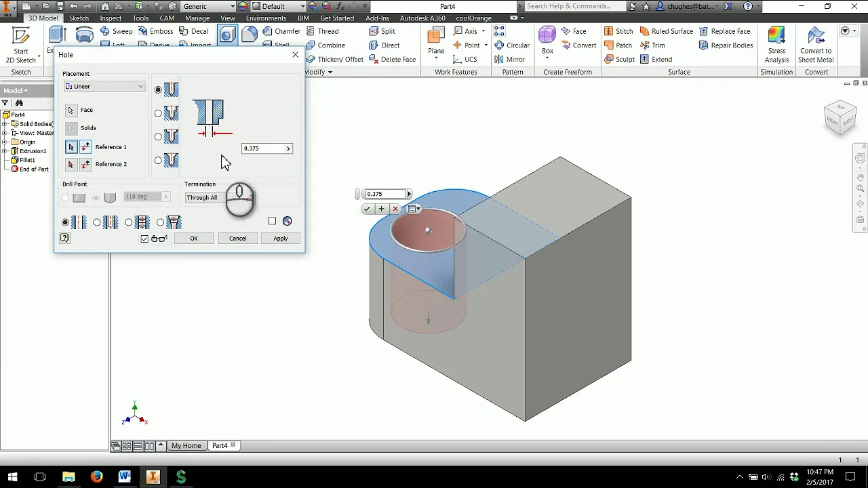Select the Thicken/Offset tool
868x488 pixels.
334,60
